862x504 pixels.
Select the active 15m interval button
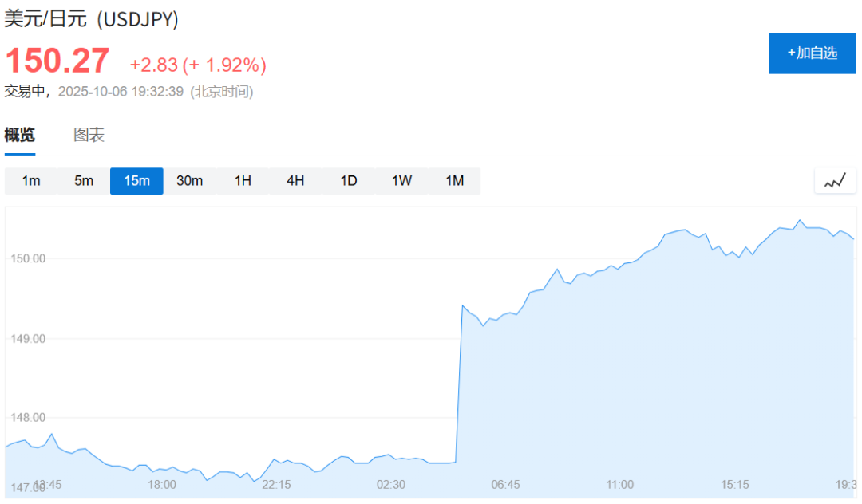(136, 181)
